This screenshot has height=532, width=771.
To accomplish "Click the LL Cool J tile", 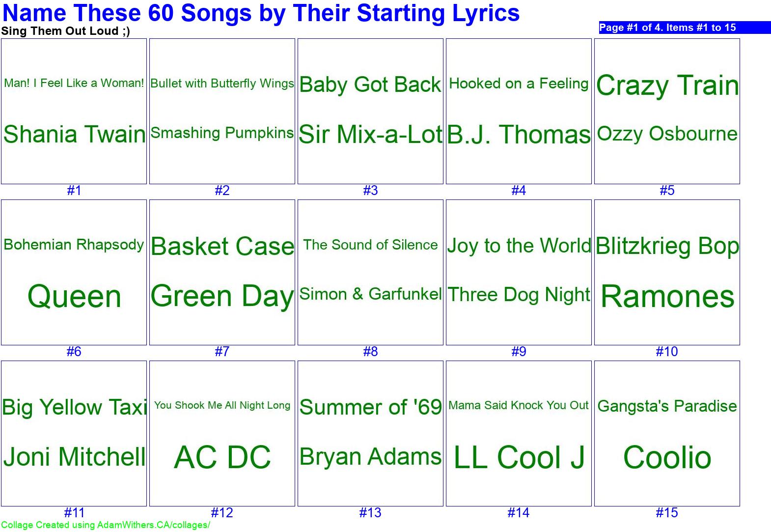I will point(519,433).
